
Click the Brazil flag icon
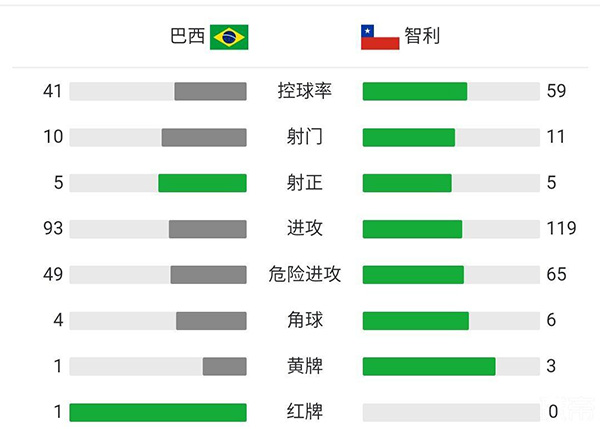click(x=229, y=37)
